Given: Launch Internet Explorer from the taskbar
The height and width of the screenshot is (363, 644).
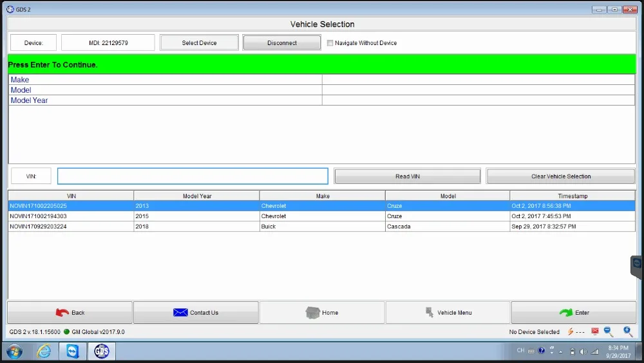Looking at the screenshot, I should 44,351.
